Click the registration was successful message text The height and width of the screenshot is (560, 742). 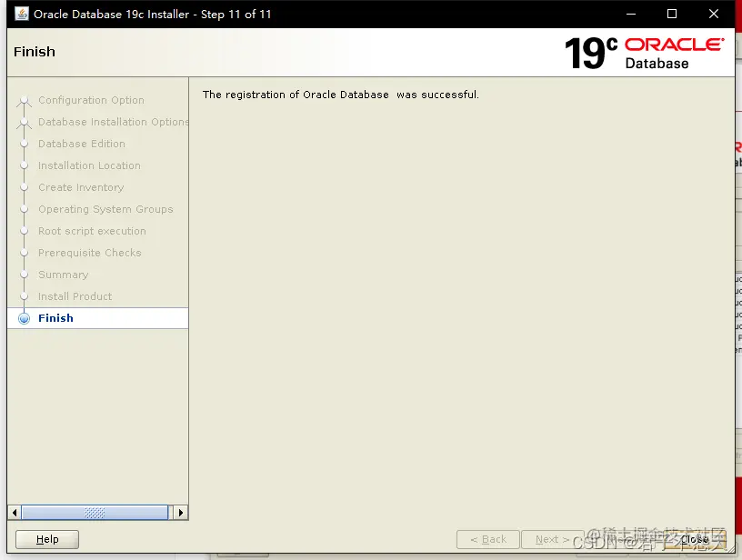click(x=341, y=95)
